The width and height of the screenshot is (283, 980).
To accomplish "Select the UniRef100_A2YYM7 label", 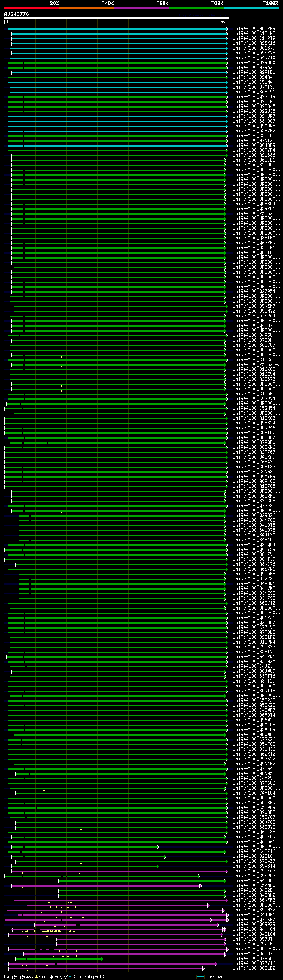I will (254, 131).
